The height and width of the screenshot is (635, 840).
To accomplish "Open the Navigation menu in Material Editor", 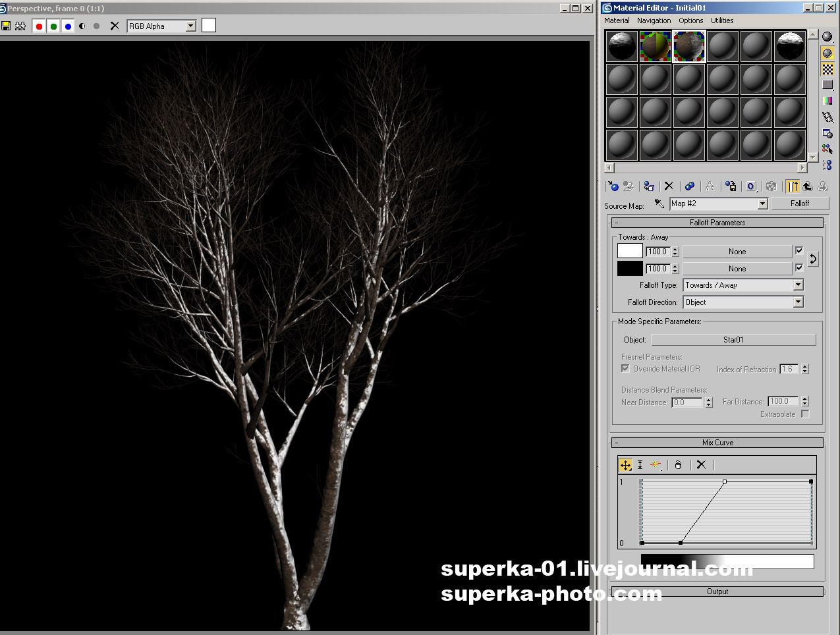I will click(x=654, y=20).
